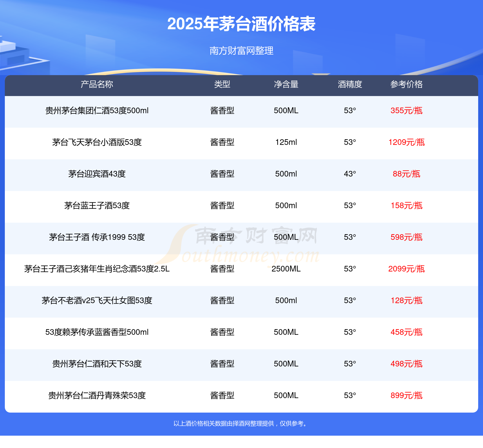Click the price 1209元/瓶

[407, 142]
